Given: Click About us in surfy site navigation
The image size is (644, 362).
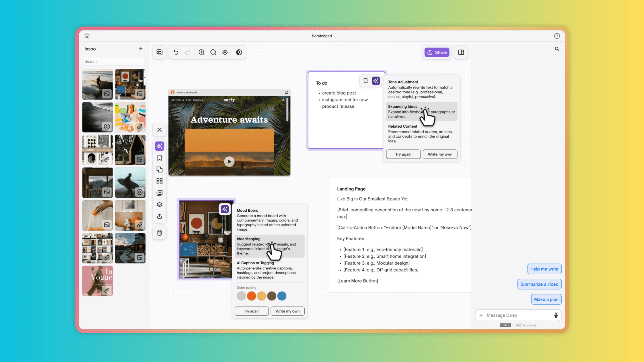Looking at the screenshot, I should (198, 100).
